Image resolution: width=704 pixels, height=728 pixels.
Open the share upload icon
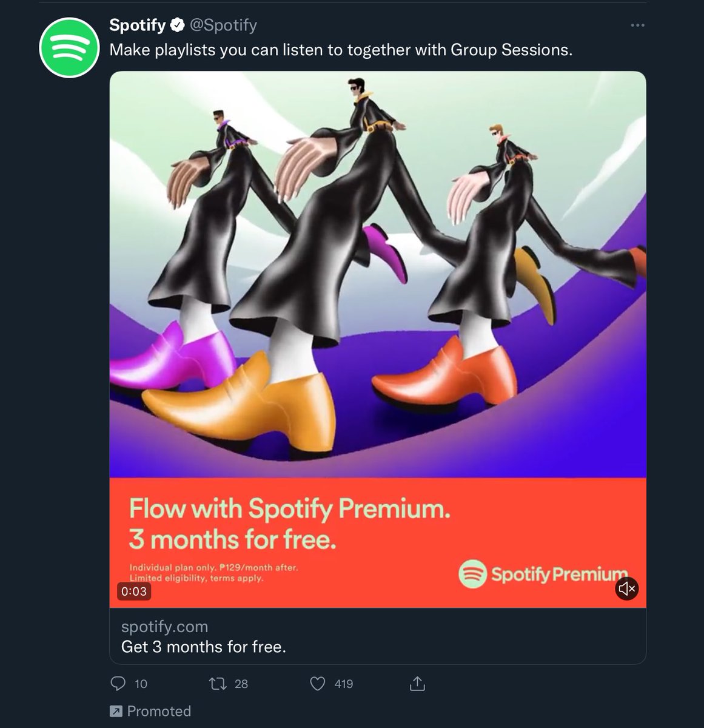417,684
